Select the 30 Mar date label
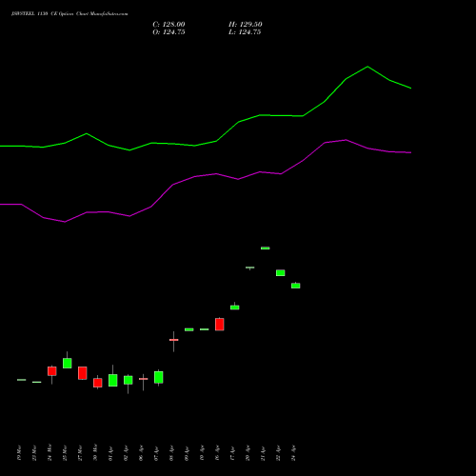 (95, 453)
